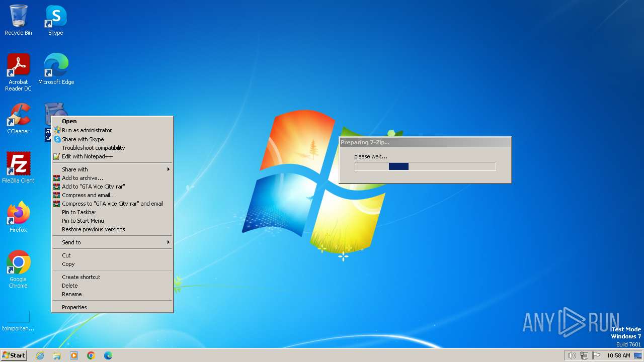Open Internet Explorer from the taskbar
The height and width of the screenshot is (362, 644).
[x=40, y=355]
